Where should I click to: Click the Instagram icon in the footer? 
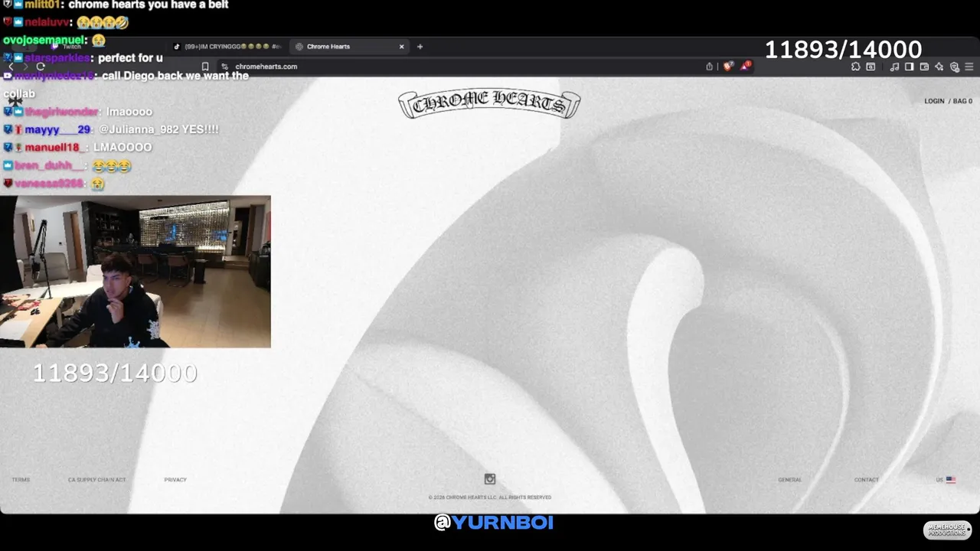490,479
